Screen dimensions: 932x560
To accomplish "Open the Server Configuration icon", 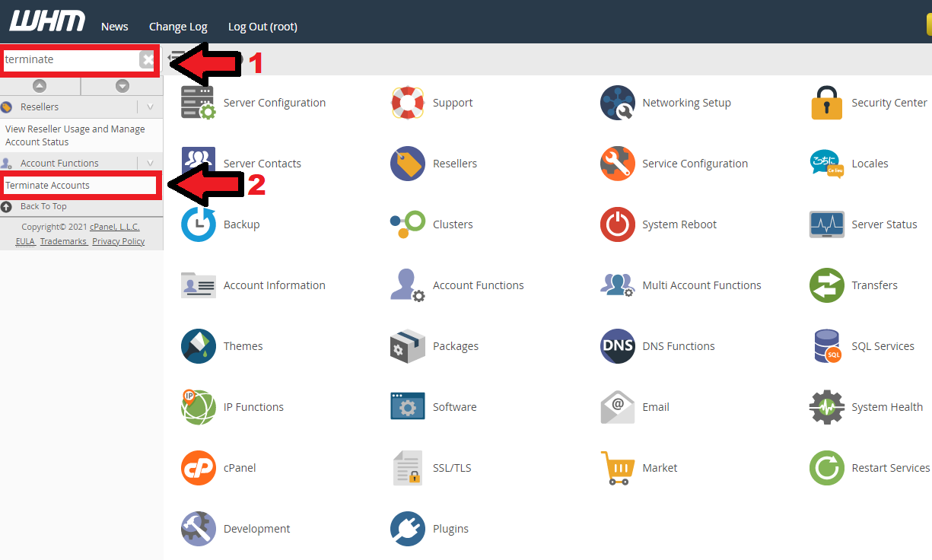I will [x=198, y=103].
